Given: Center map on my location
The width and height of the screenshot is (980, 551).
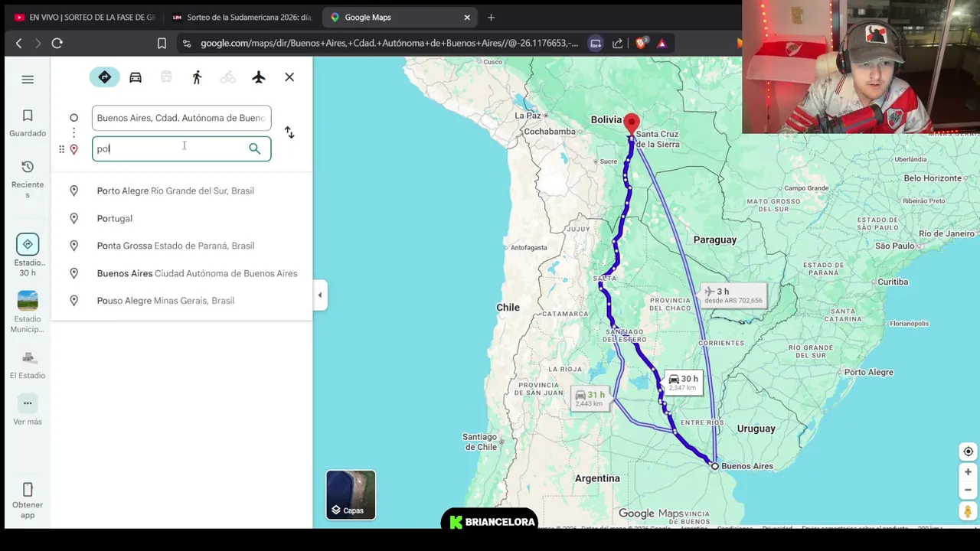Looking at the screenshot, I should pos(969,452).
